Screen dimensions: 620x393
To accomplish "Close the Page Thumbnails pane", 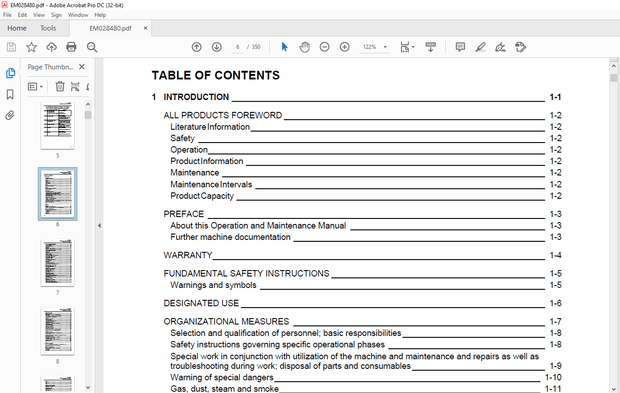I will 82,67.
